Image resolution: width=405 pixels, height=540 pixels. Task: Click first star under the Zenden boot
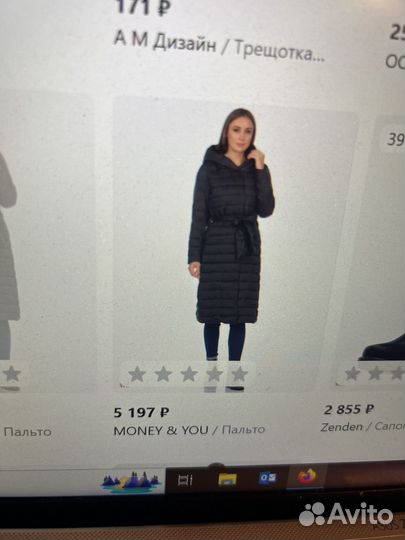pos(353,373)
